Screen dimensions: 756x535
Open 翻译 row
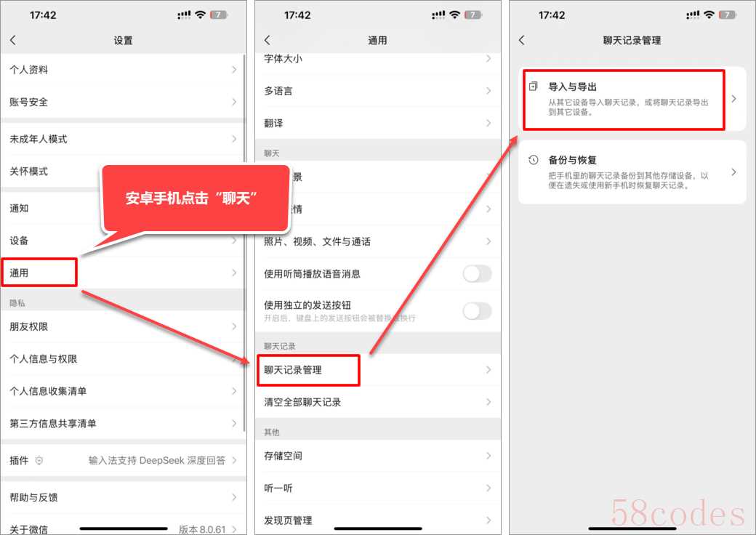[377, 123]
